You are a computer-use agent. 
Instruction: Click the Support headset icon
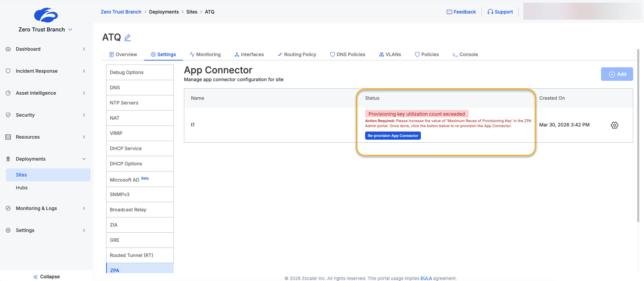coord(490,12)
